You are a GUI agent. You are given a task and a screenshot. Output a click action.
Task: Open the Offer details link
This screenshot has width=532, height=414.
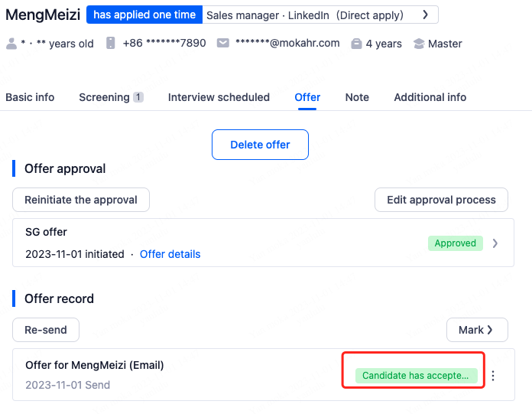[170, 254]
